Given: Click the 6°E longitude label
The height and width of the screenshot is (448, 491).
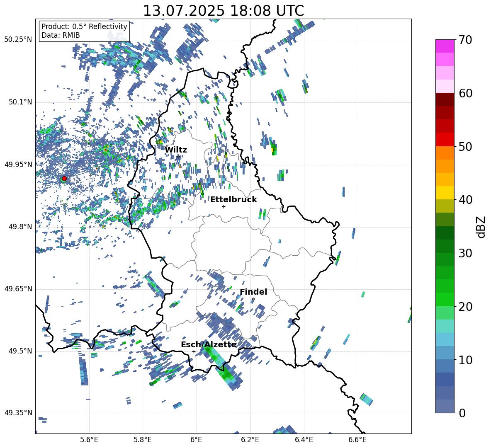Looking at the screenshot, I should [x=196, y=440].
